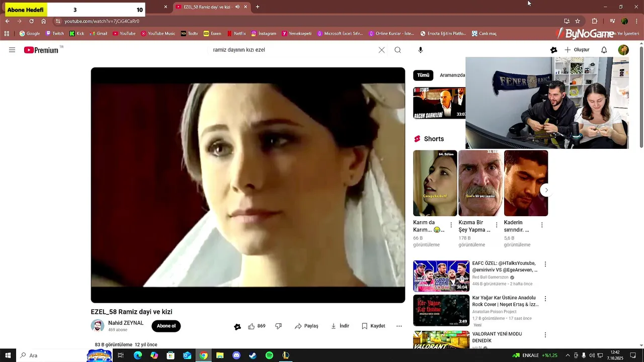
Task: Open options for Kaderin sırrıdır short
Action: coord(542,225)
